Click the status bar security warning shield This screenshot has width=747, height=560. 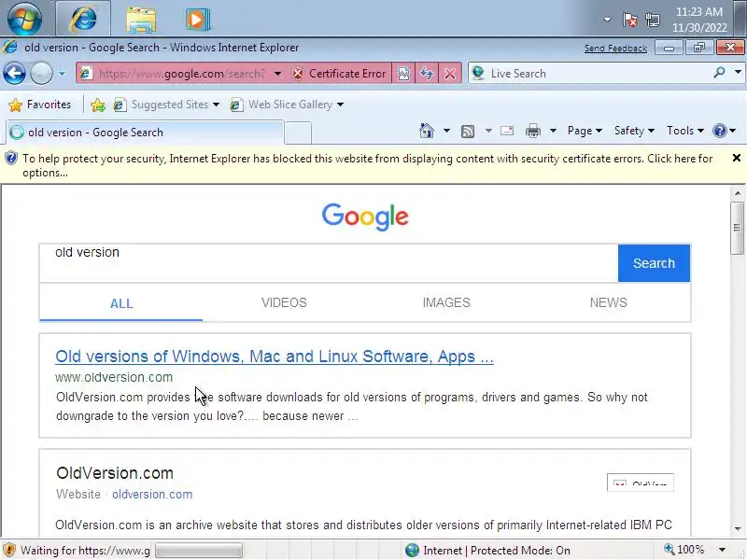pos(9,550)
